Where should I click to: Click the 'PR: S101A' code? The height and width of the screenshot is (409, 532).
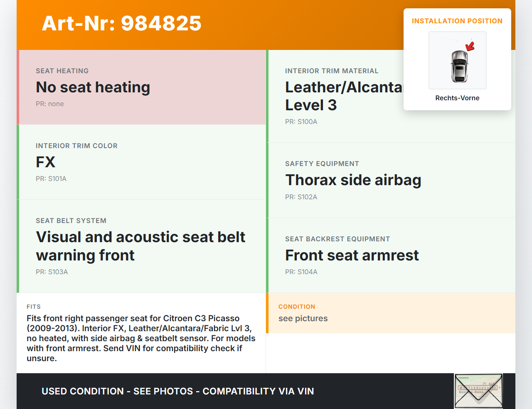pyautogui.click(x=51, y=178)
